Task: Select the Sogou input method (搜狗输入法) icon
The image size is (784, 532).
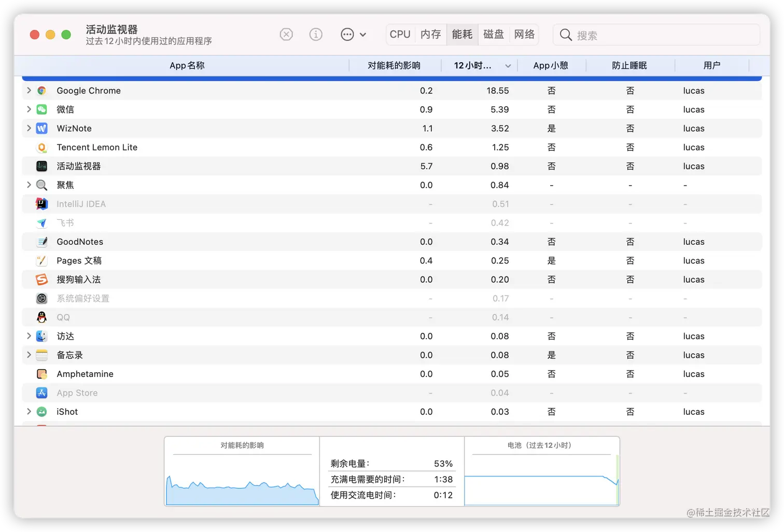Action: [x=41, y=279]
